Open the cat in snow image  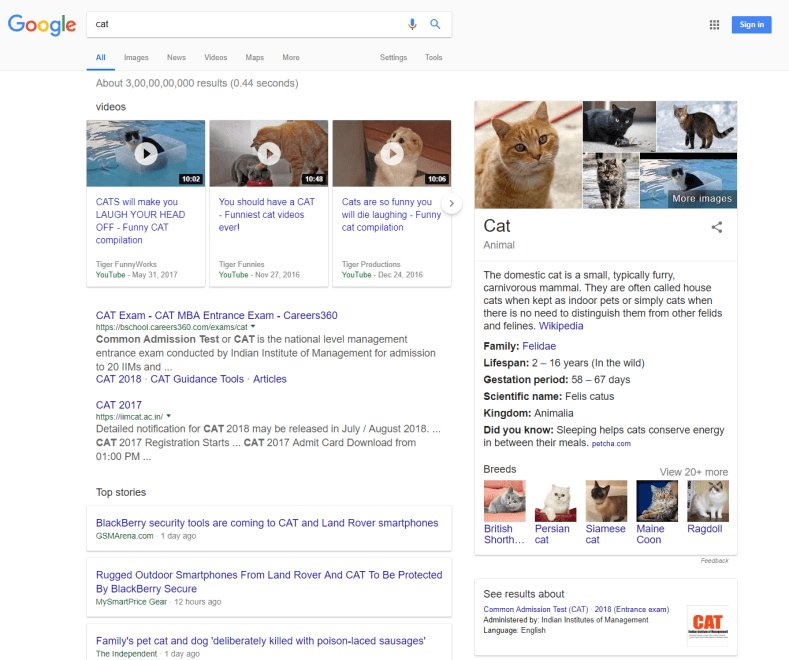click(x=697, y=126)
